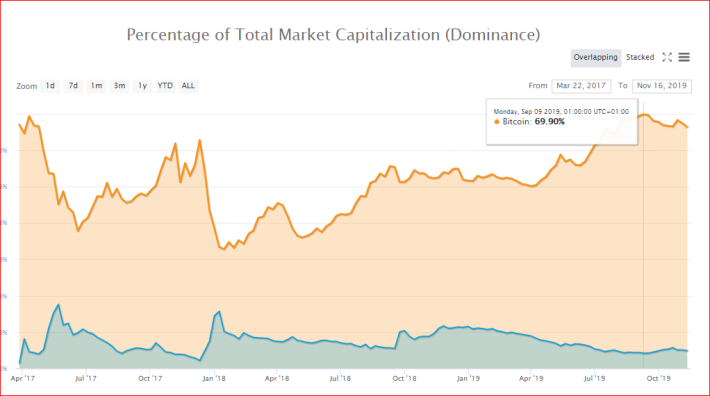Edit the To date field Nov 16, 2019

662,86
